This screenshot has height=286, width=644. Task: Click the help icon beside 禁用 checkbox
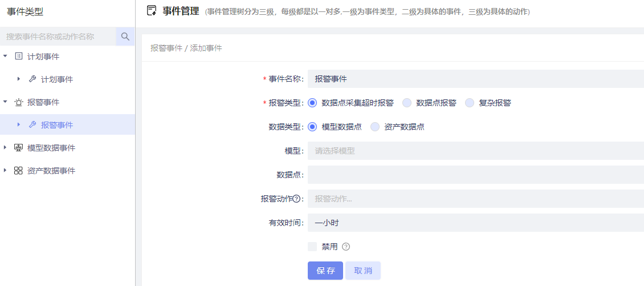[x=345, y=247]
